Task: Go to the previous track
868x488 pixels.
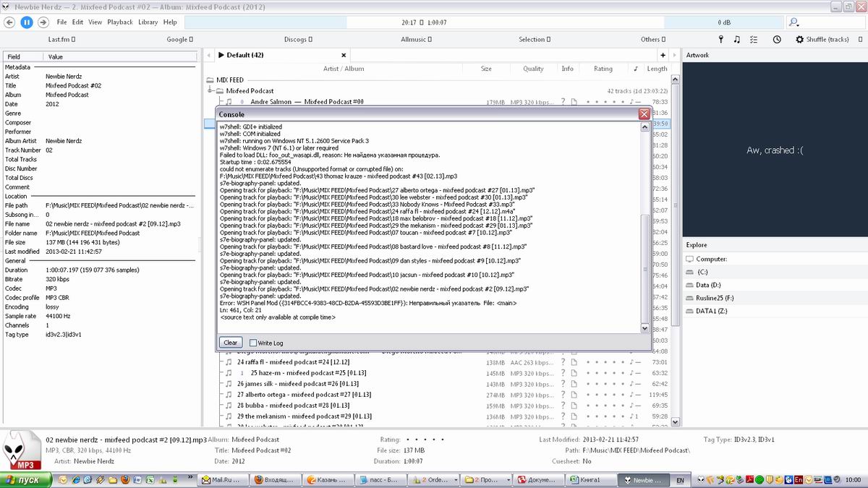Action: (10, 22)
